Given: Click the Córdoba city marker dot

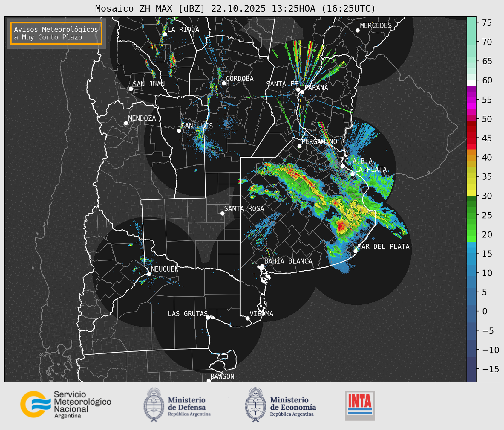Looking at the screenshot, I should point(224,83).
